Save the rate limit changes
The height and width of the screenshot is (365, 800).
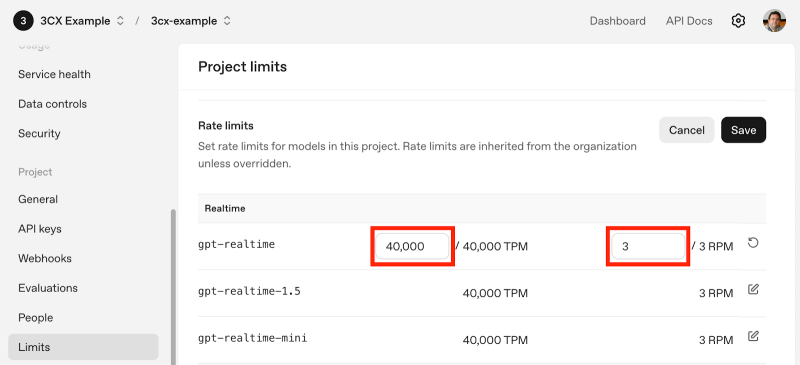743,130
